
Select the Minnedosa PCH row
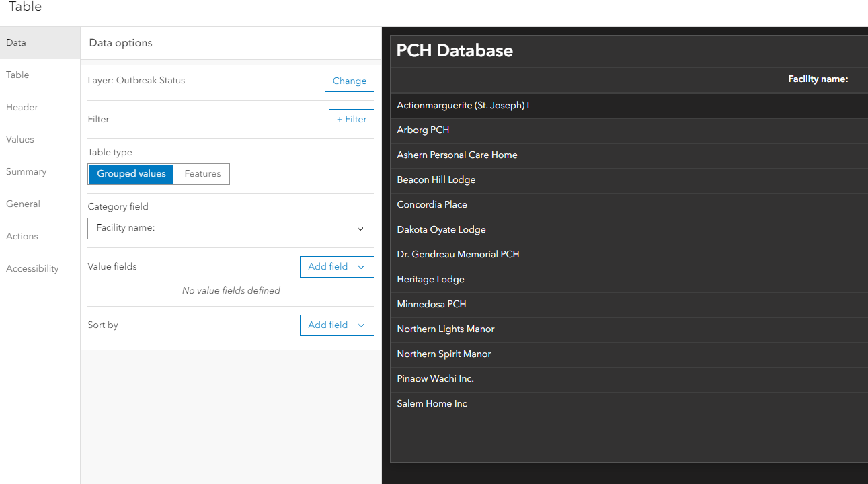point(629,305)
